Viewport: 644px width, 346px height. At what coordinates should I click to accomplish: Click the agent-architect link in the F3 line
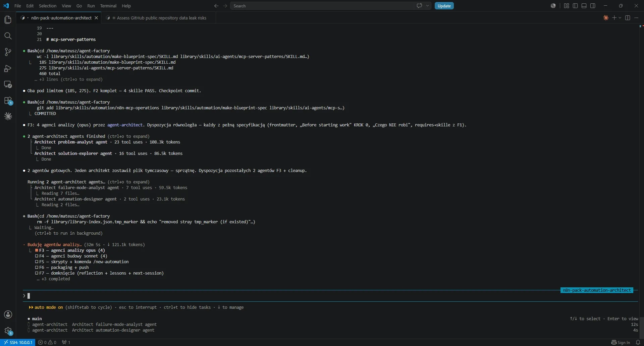[x=125, y=125]
